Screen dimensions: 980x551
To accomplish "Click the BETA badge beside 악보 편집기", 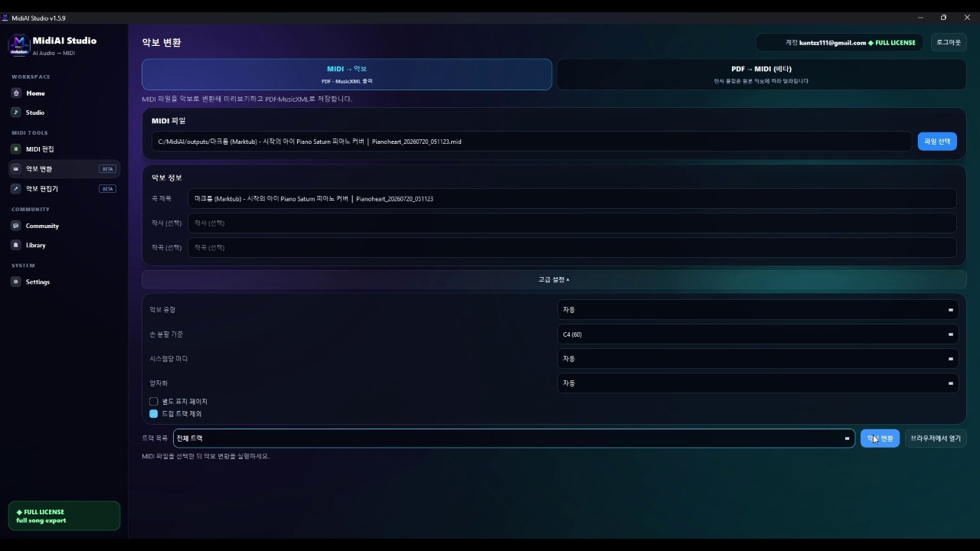I will 107,189.
